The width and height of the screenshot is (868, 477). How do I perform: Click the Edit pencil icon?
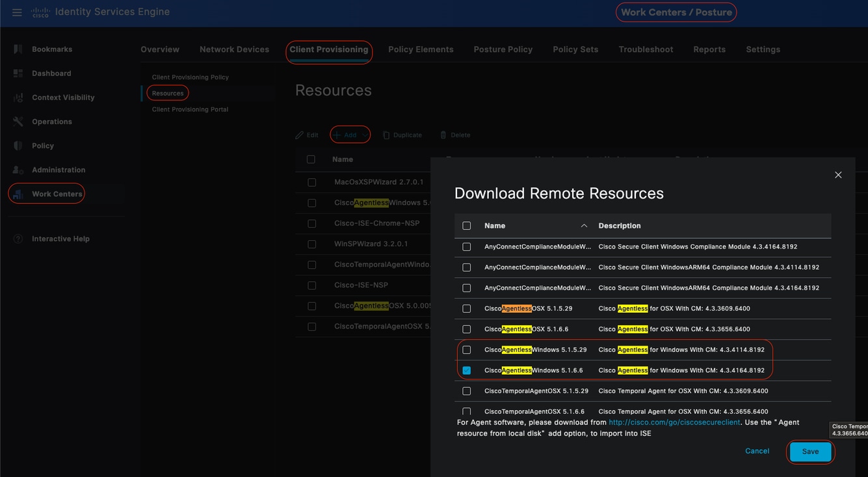click(x=300, y=135)
